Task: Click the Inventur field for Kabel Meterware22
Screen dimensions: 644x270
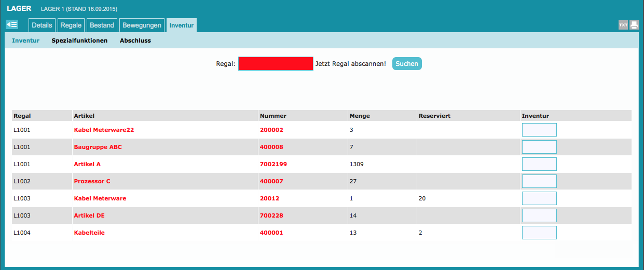Action: pyautogui.click(x=539, y=130)
